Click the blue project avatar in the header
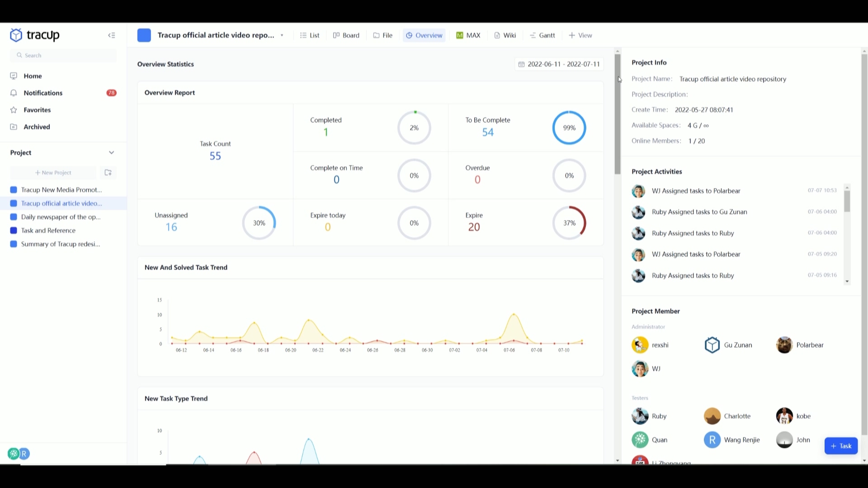 coord(144,35)
